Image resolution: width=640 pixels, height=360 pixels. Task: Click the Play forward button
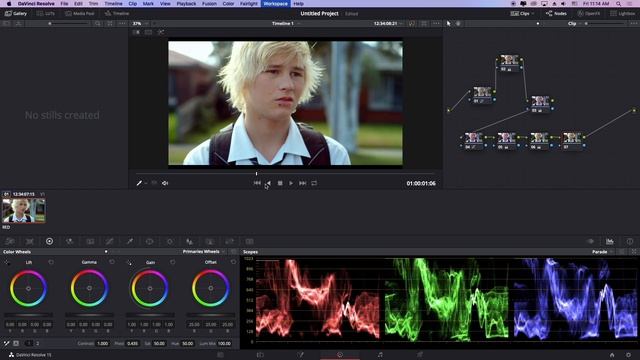tap(291, 183)
